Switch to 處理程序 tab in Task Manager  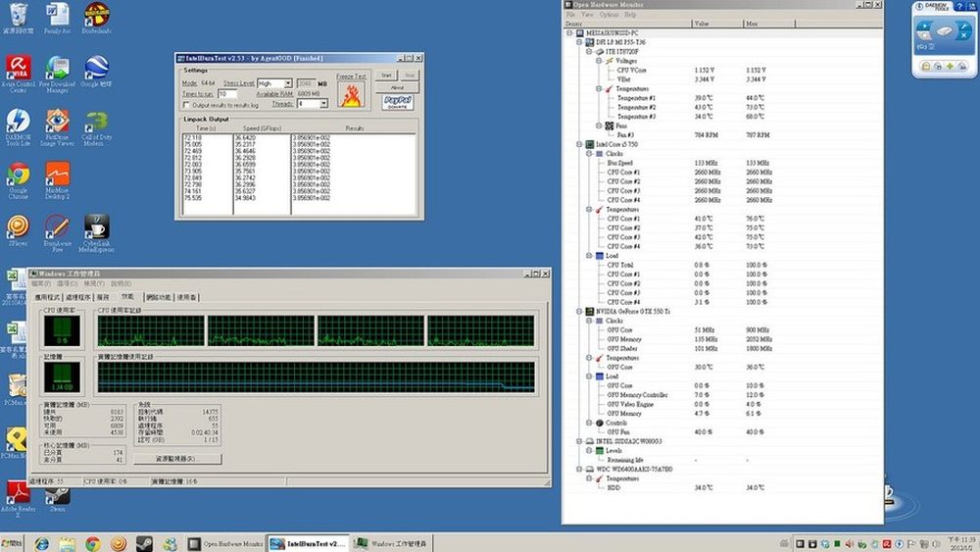point(78,297)
